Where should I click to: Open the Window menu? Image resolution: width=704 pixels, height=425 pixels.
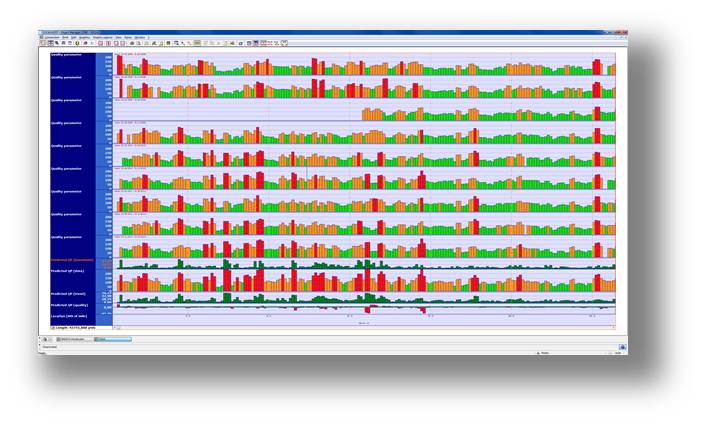pos(139,37)
